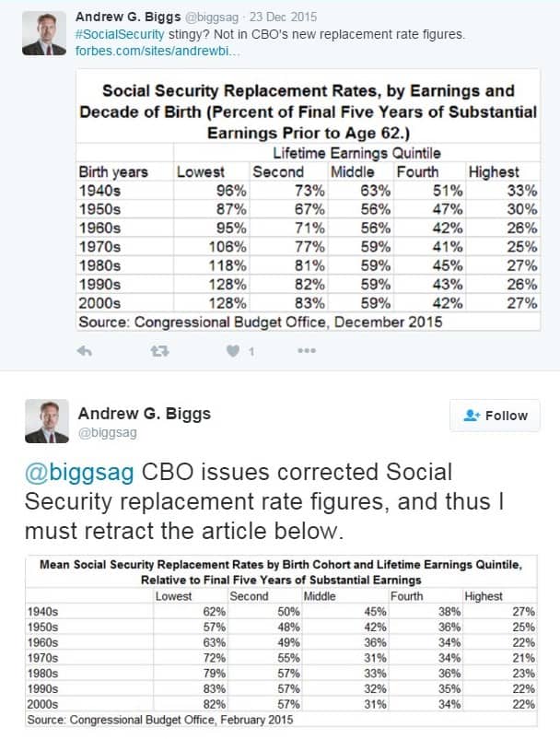560x739 pixels.
Task: Click the @biggsag mention in second tweet
Action: point(79,473)
